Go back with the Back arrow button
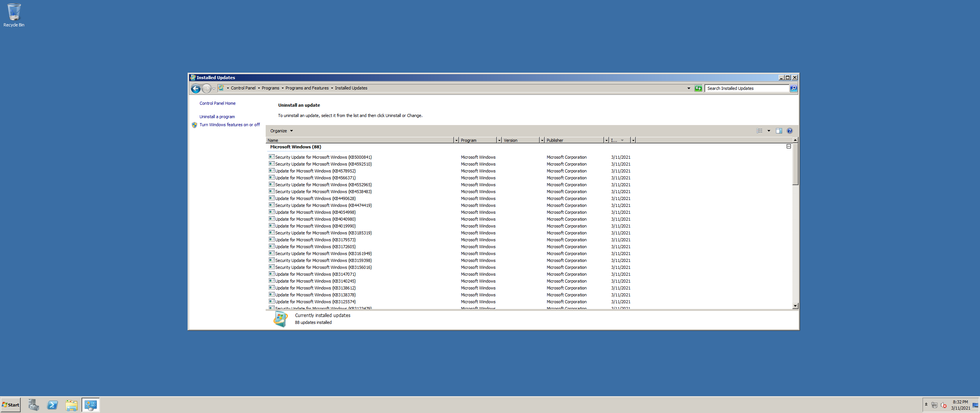Image resolution: width=980 pixels, height=413 pixels. (x=196, y=89)
